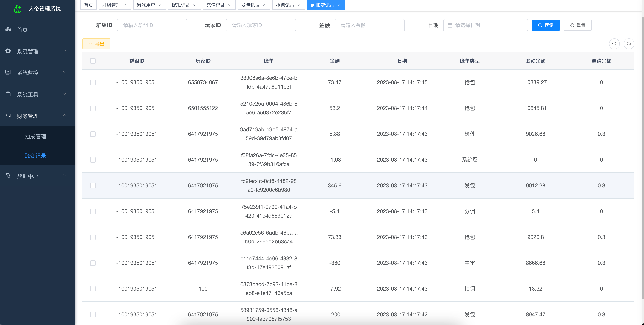
Task: Check the 分佣 row checkbox
Action: pos(93,211)
